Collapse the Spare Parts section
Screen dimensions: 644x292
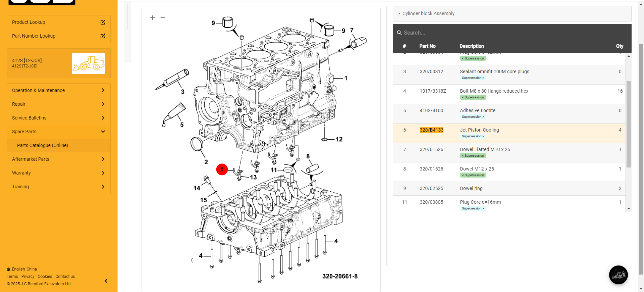tap(103, 132)
